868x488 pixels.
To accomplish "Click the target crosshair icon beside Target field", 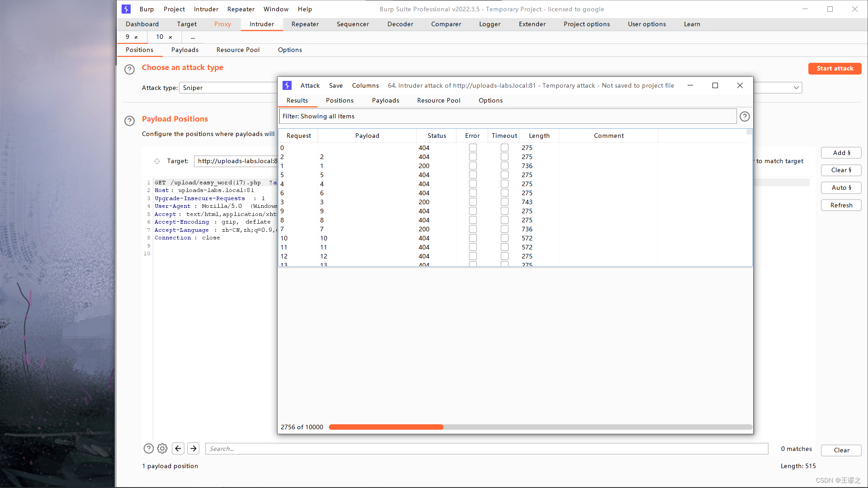I will click(157, 161).
